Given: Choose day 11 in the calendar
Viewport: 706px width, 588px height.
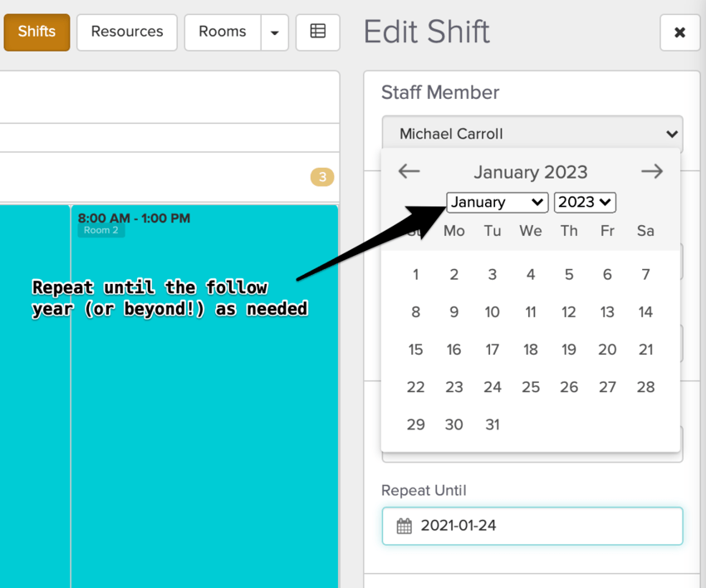Looking at the screenshot, I should (x=531, y=311).
